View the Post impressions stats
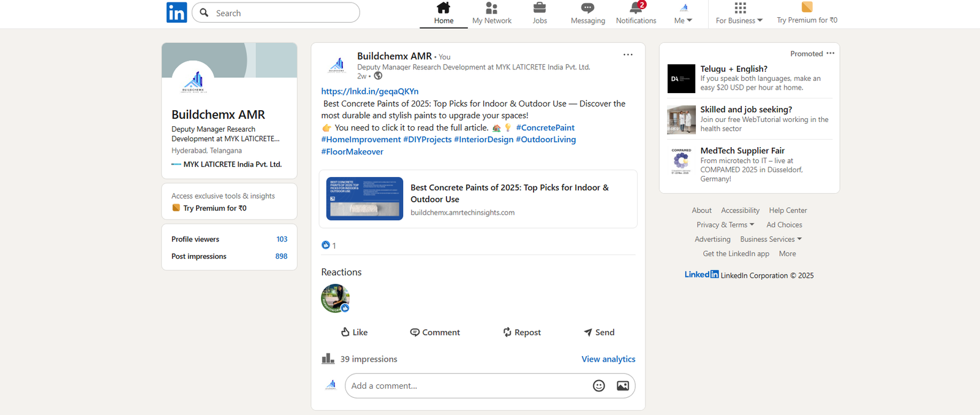This screenshot has height=415, width=980. [x=229, y=256]
